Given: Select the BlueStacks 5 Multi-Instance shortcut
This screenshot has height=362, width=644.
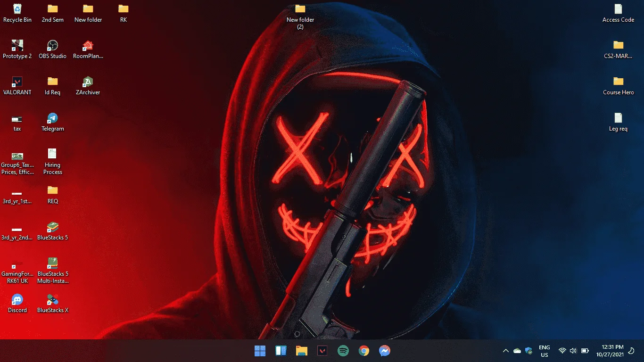Looking at the screenshot, I should click(x=53, y=271).
